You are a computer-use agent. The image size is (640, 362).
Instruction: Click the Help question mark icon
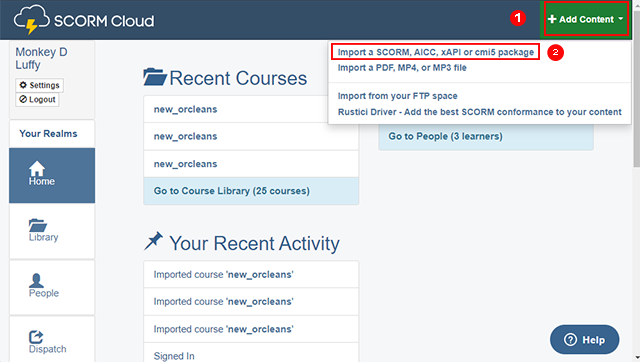pyautogui.click(x=570, y=340)
